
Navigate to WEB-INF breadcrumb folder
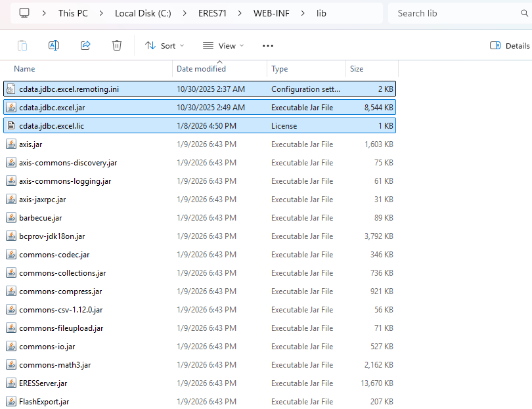click(271, 13)
